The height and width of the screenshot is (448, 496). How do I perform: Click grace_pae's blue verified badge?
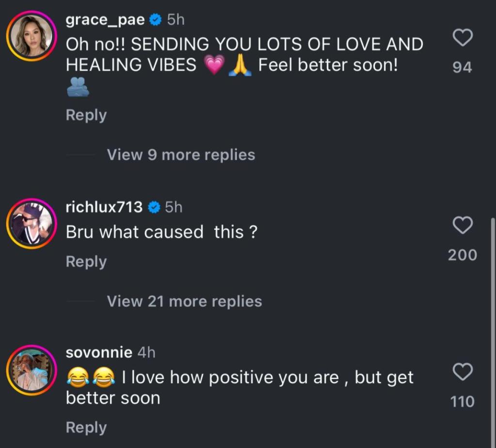coord(155,20)
